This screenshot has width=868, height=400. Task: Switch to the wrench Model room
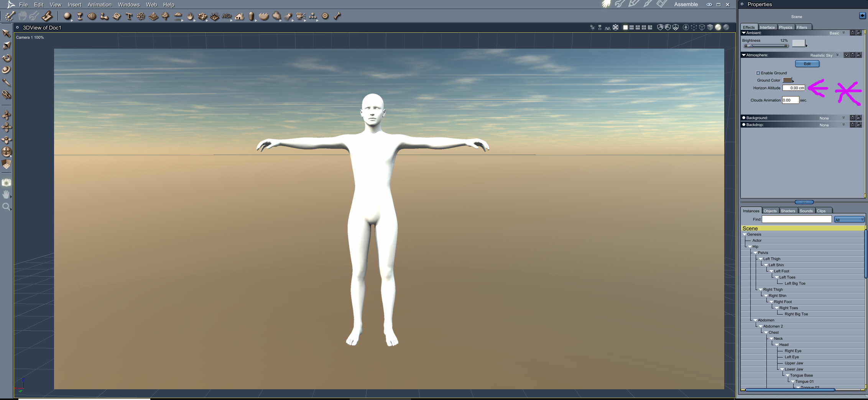pyautogui.click(x=620, y=4)
